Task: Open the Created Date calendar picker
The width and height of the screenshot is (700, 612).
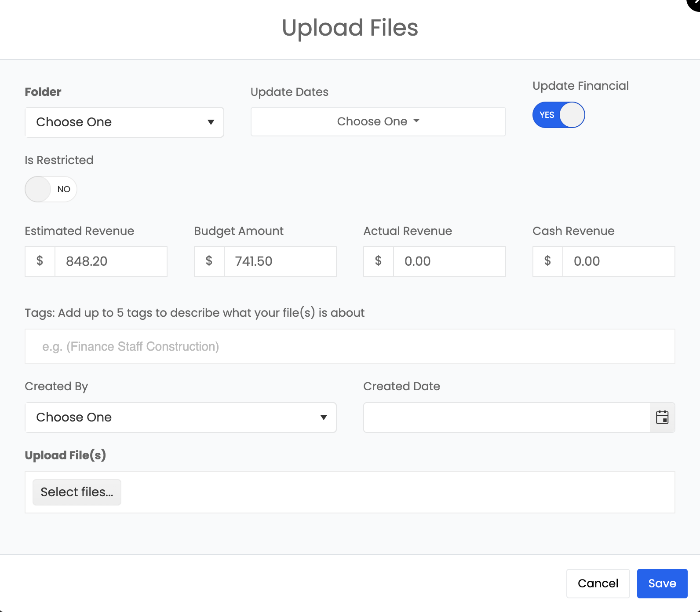Action: [662, 417]
